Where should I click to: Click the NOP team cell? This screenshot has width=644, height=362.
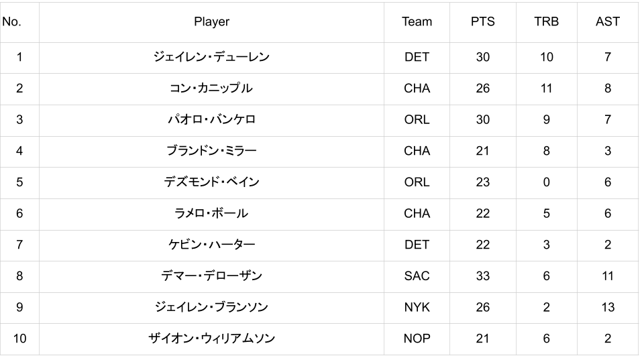pos(417,339)
